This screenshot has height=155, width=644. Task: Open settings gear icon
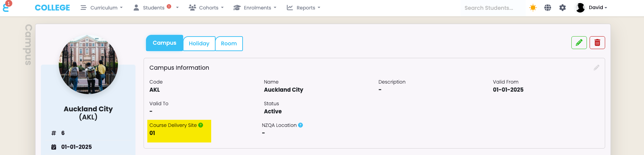(x=563, y=7)
